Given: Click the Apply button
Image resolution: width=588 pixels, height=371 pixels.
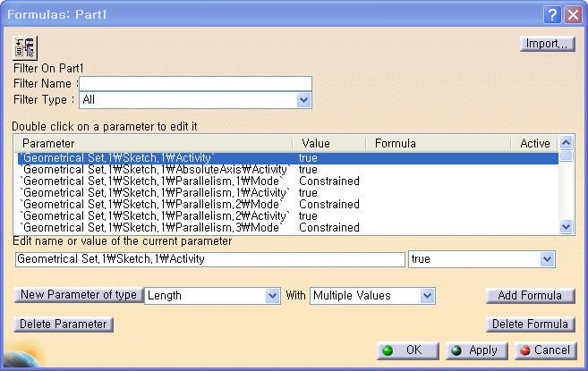Looking at the screenshot, I should (477, 350).
